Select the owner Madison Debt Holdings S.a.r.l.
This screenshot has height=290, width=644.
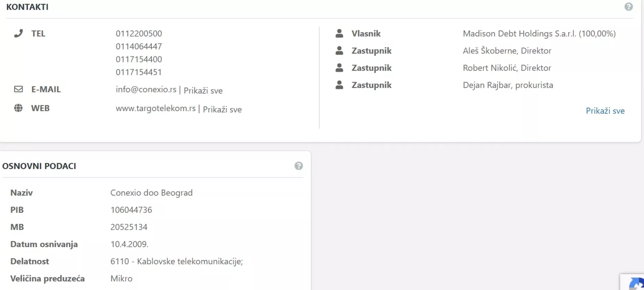click(539, 34)
